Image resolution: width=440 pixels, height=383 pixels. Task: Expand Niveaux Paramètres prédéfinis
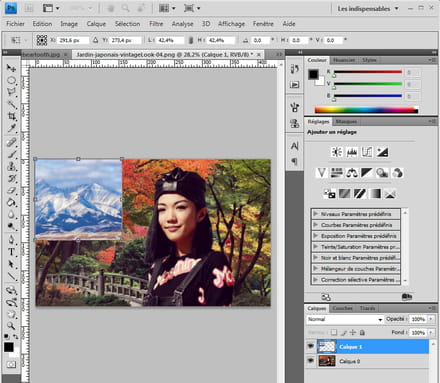(356, 214)
